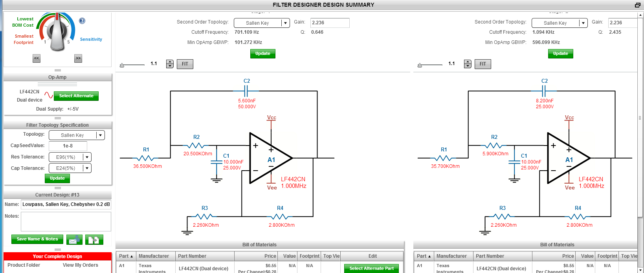Click the email design share icon
Image resolution: width=644 pixels, height=273 pixels.
[x=74, y=239]
